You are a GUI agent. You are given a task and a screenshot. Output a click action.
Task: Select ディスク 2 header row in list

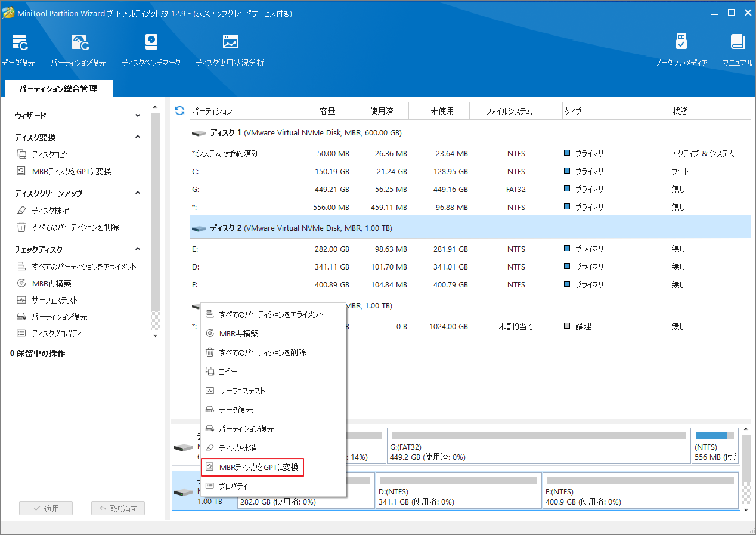pos(470,228)
